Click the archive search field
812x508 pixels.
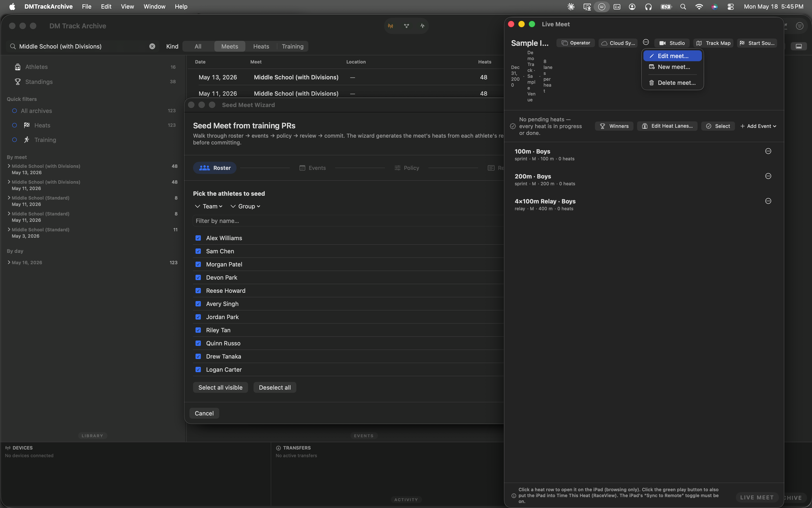tap(82, 46)
